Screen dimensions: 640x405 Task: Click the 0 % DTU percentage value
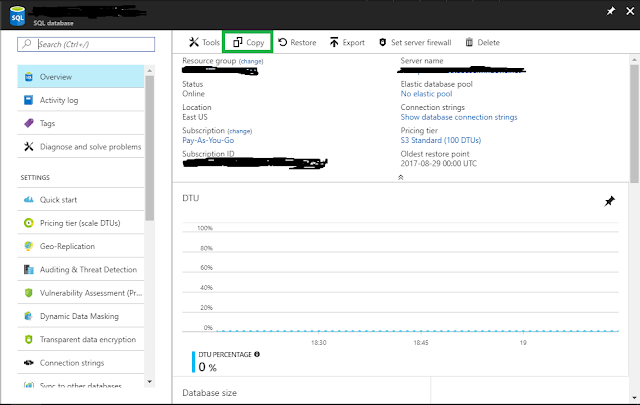pyautogui.click(x=207, y=367)
